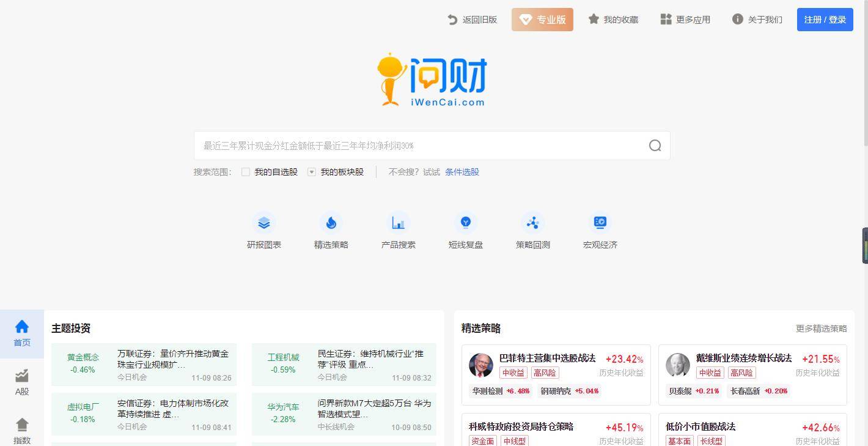The image size is (868, 446).
Task: Open the 短线复盘 icon
Action: (466, 223)
